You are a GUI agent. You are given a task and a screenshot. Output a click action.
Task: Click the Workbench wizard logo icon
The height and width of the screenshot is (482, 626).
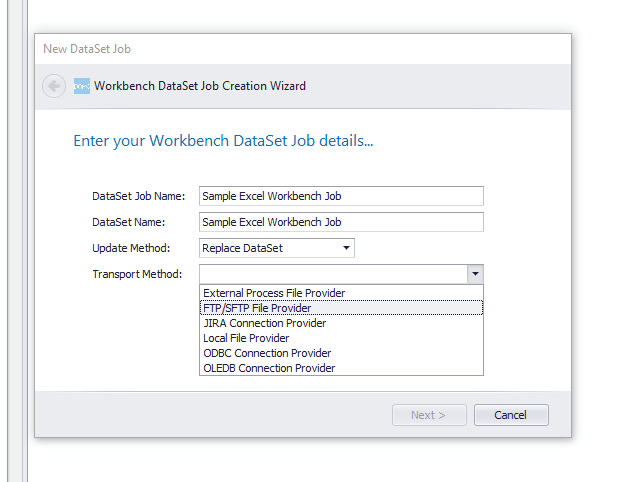[82, 86]
